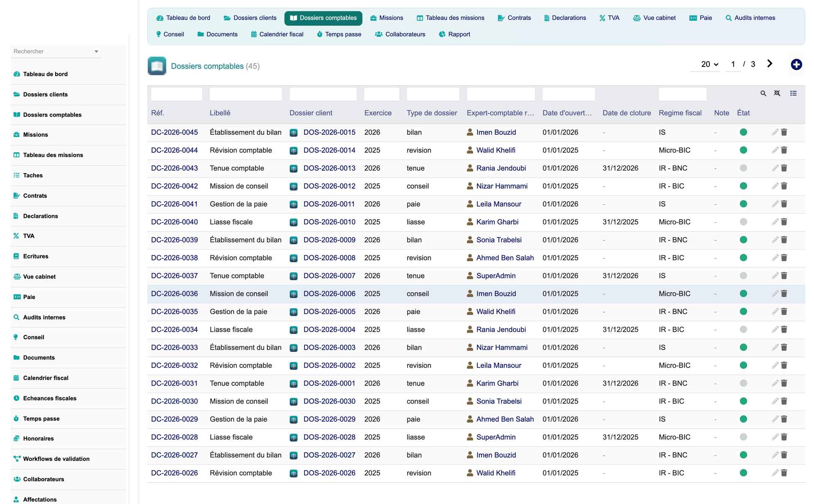Edit row DC-2026-0029 with pencil icon
Image resolution: width=814 pixels, height=504 pixels.
[x=775, y=419]
